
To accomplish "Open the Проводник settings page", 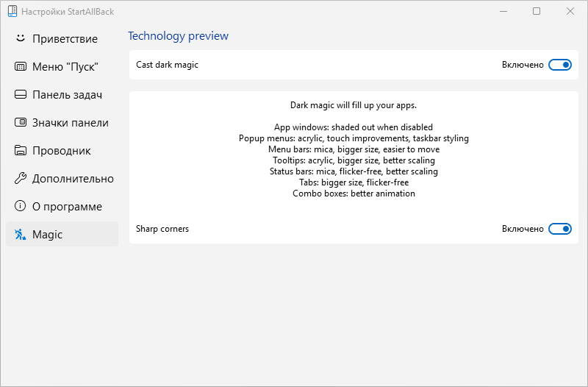I will tap(62, 151).
